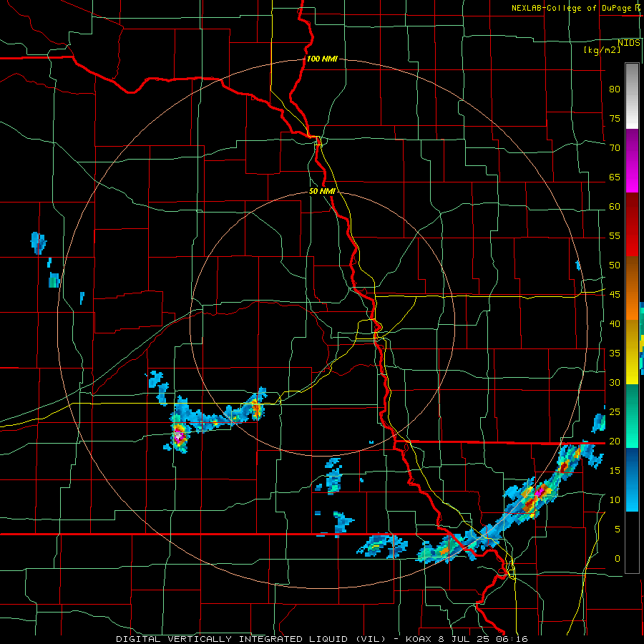Screen dimensions: 644x644
Task: Click the scale value 55
Action: point(615,235)
